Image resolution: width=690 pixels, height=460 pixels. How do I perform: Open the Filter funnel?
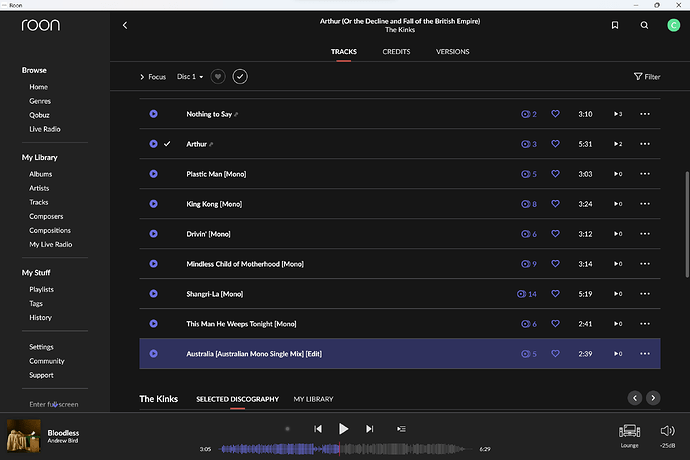point(647,77)
